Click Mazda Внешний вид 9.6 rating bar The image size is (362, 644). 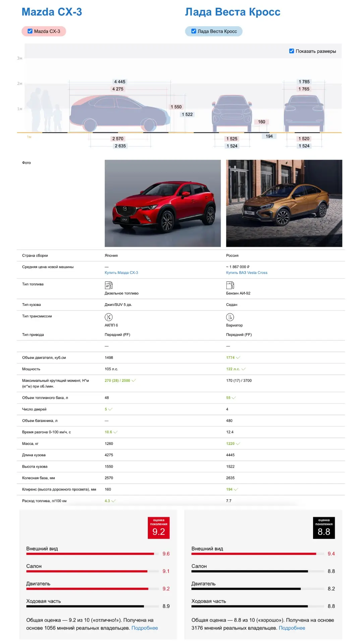tap(93, 554)
